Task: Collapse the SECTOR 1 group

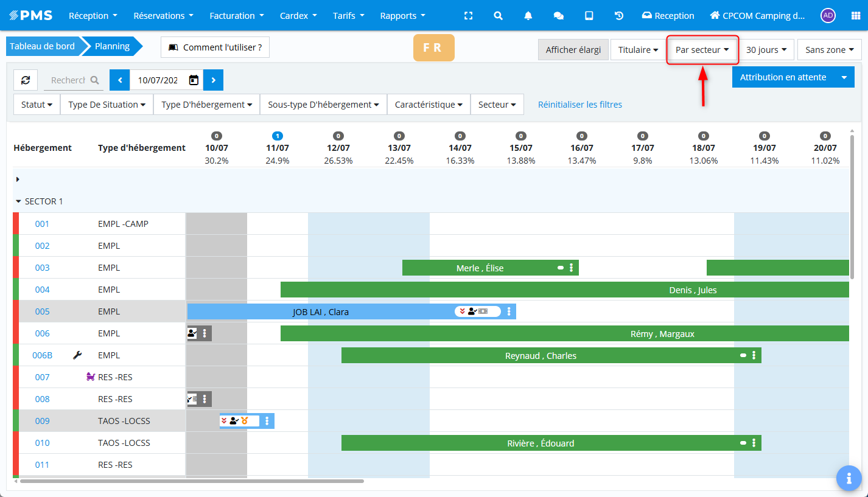Action: click(x=18, y=201)
